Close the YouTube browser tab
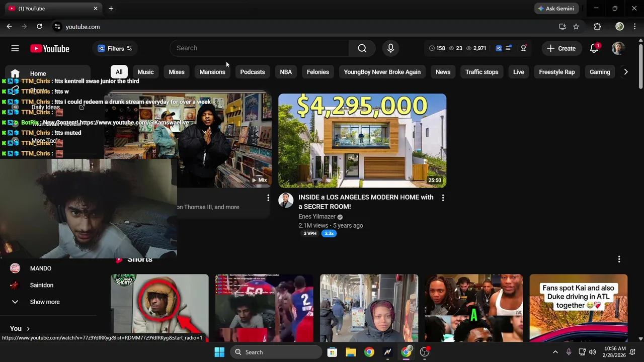 pos(96,9)
